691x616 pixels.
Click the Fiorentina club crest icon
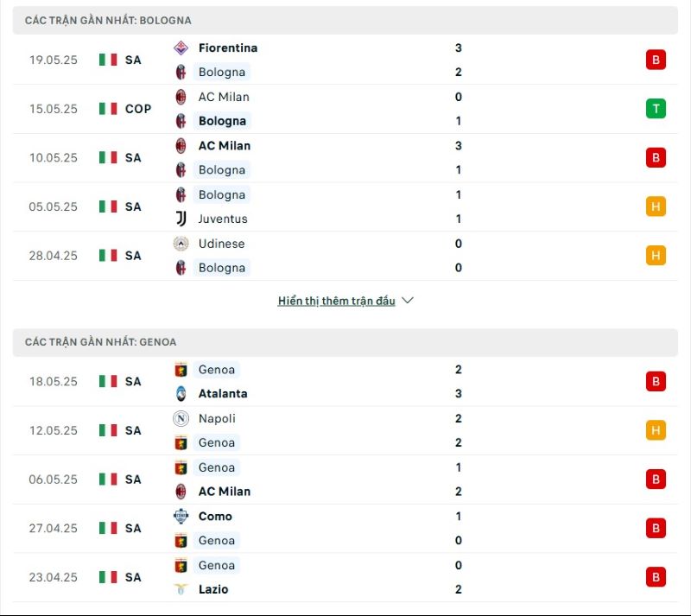point(181,48)
